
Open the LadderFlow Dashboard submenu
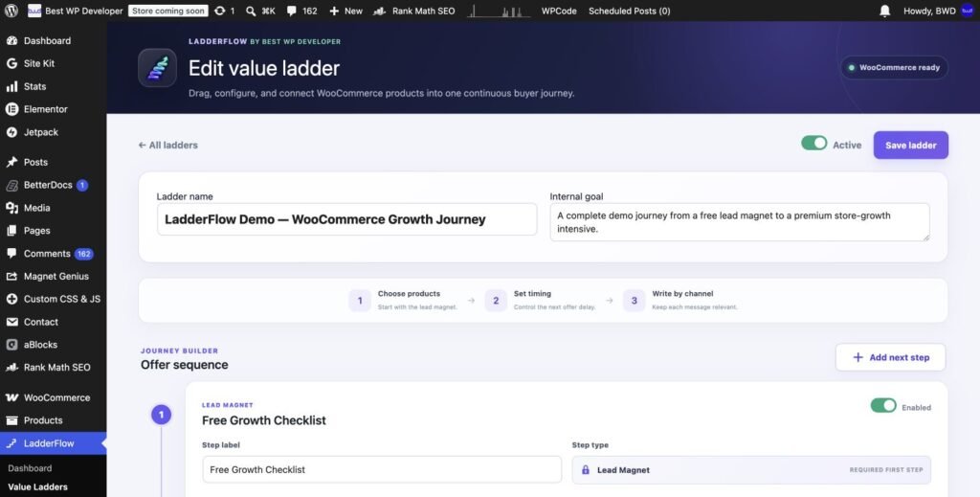pyautogui.click(x=30, y=468)
